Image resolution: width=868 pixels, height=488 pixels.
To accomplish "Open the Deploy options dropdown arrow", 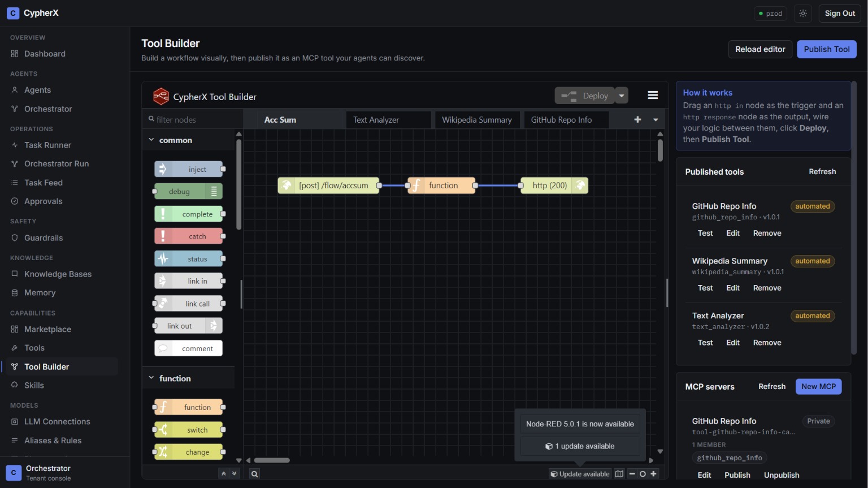I will click(x=622, y=96).
